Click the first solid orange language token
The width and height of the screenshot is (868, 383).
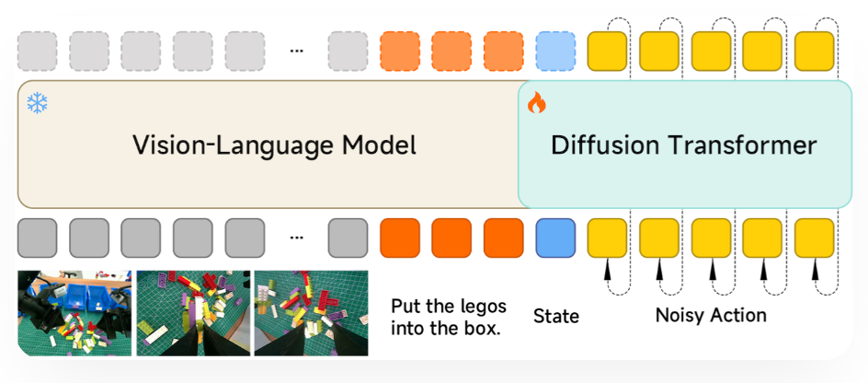(x=400, y=238)
